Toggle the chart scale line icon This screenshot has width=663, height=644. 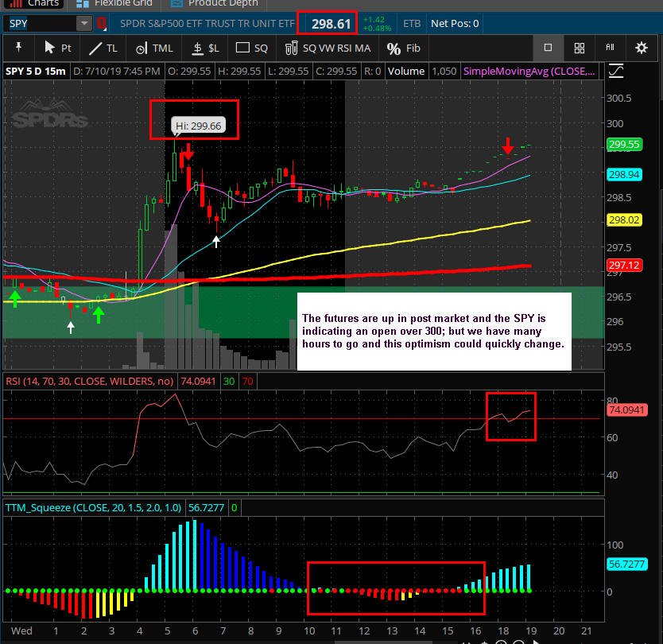pyautogui.click(x=616, y=71)
